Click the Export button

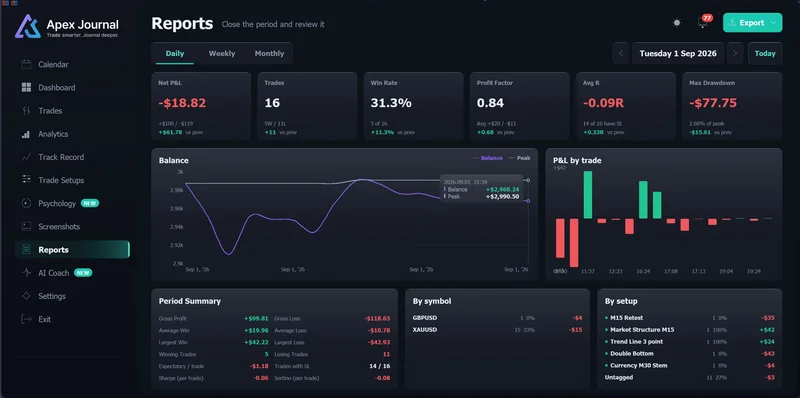tap(752, 23)
